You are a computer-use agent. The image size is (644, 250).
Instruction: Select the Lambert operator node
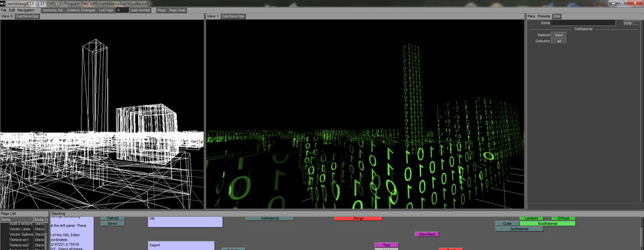532,218
